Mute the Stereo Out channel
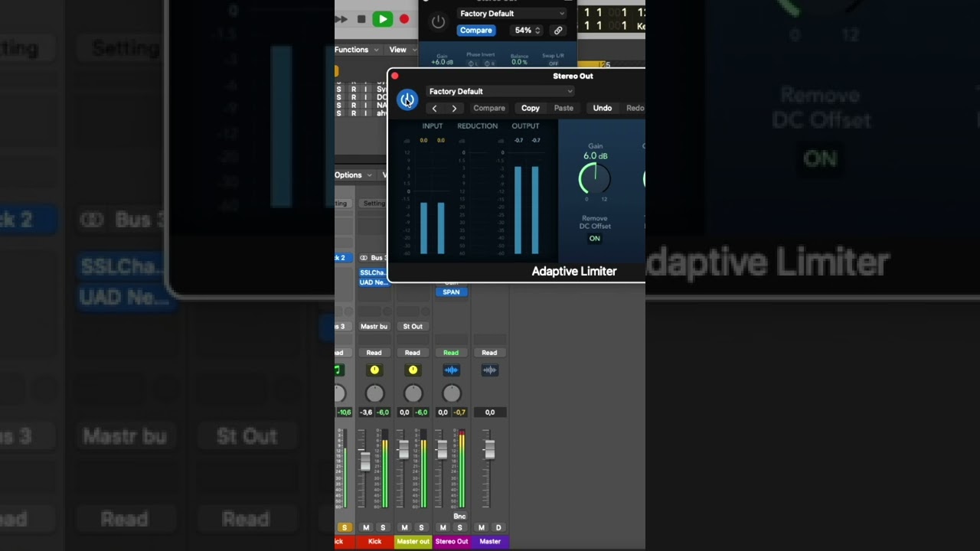980x551 pixels. point(443,528)
